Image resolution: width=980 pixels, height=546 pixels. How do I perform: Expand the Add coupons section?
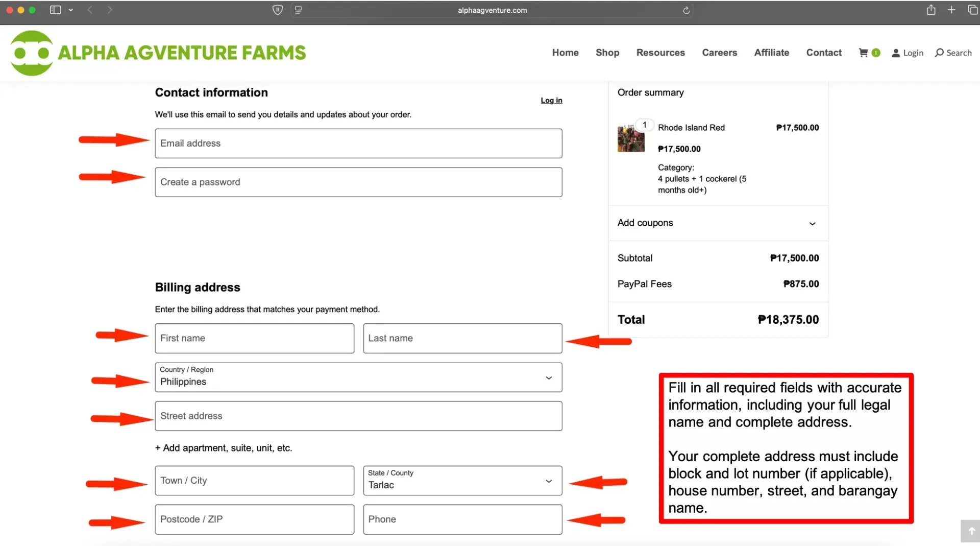coord(718,223)
